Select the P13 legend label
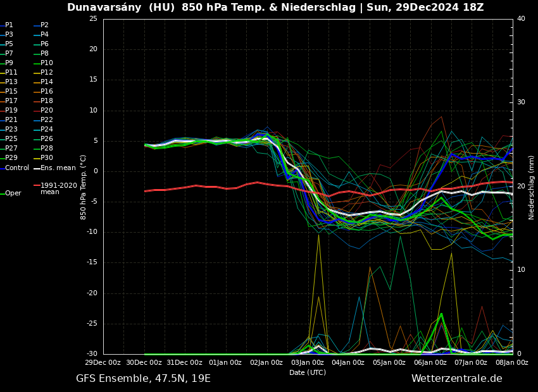538x392 pixels. click(x=11, y=82)
